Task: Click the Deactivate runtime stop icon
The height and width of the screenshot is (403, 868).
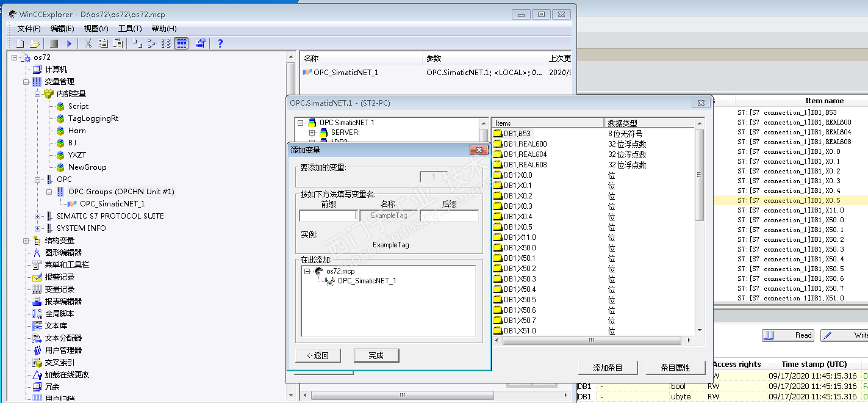Action: tap(54, 43)
